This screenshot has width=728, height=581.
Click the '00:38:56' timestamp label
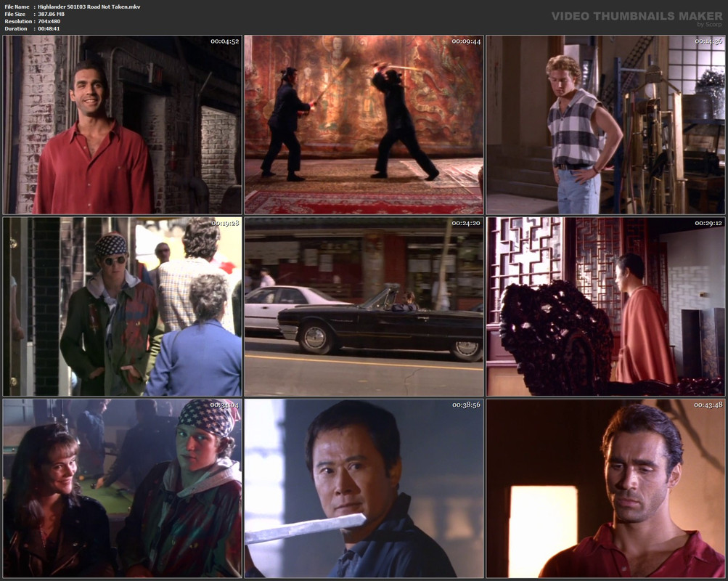466,405
